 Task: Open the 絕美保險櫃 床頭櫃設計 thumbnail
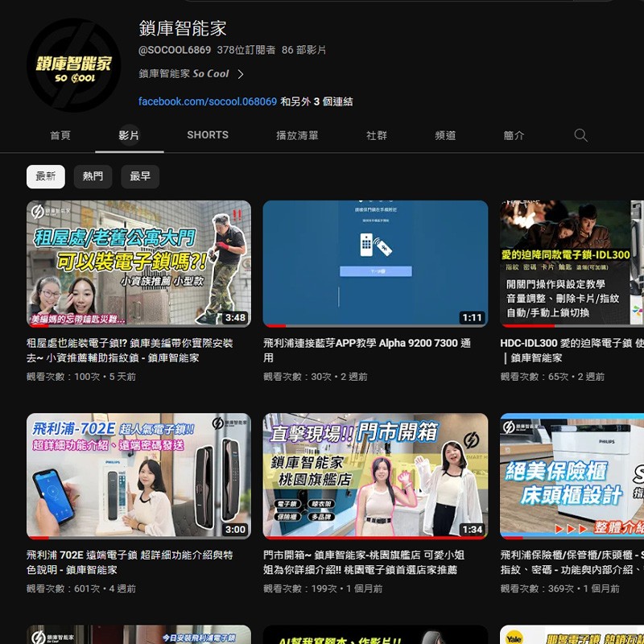click(x=572, y=476)
